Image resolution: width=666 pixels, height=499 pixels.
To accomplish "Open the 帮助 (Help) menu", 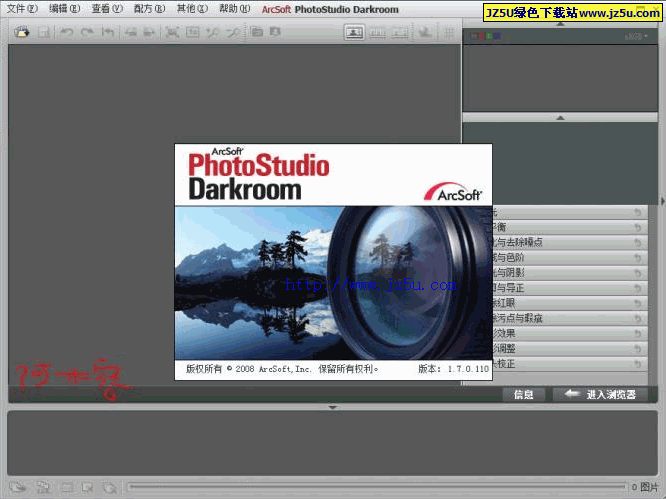I will (234, 8).
